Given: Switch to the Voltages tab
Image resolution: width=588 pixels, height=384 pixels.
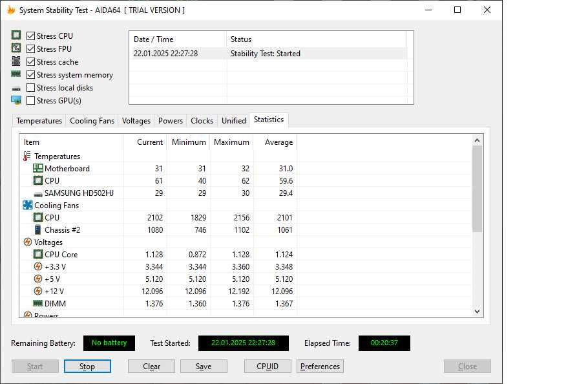Looking at the screenshot, I should [136, 121].
